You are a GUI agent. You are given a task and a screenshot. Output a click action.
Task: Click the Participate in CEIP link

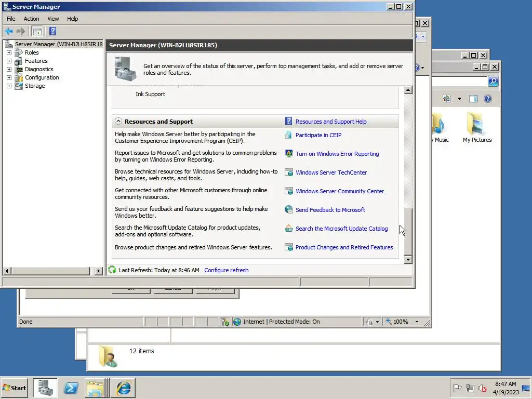(318, 135)
